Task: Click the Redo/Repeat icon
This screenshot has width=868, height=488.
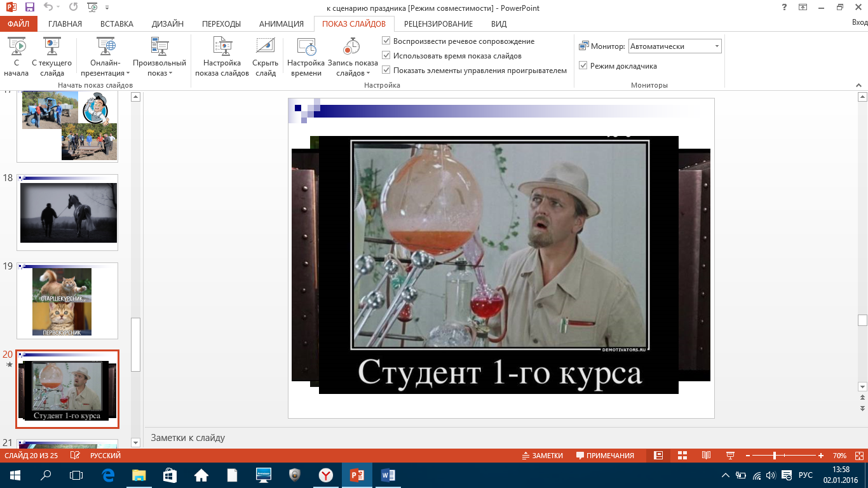Action: tap(72, 7)
